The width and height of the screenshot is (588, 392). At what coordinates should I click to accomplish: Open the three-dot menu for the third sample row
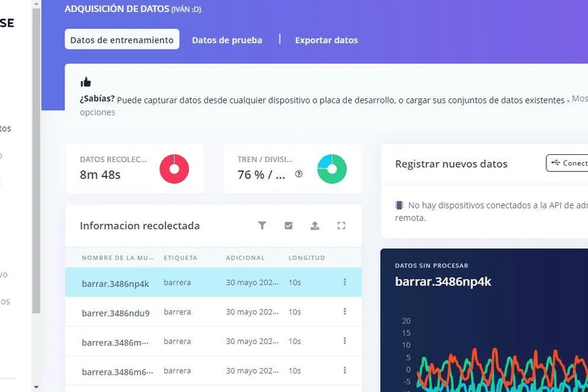click(x=345, y=341)
